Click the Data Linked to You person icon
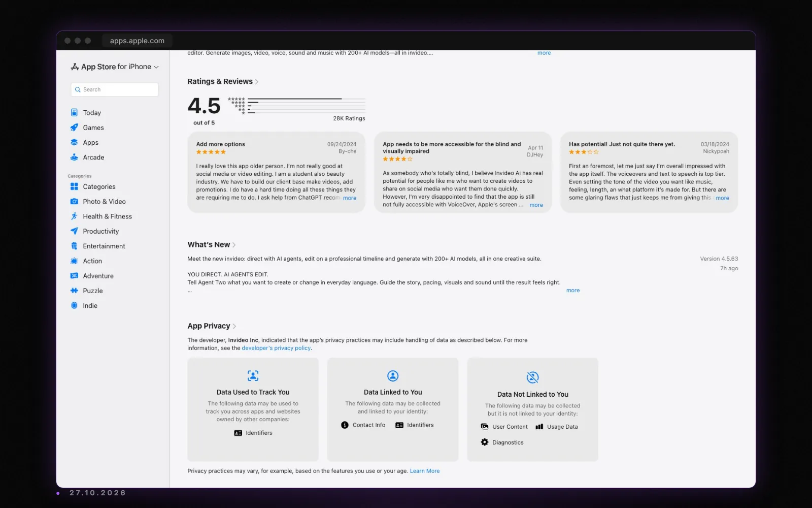 coord(393,376)
